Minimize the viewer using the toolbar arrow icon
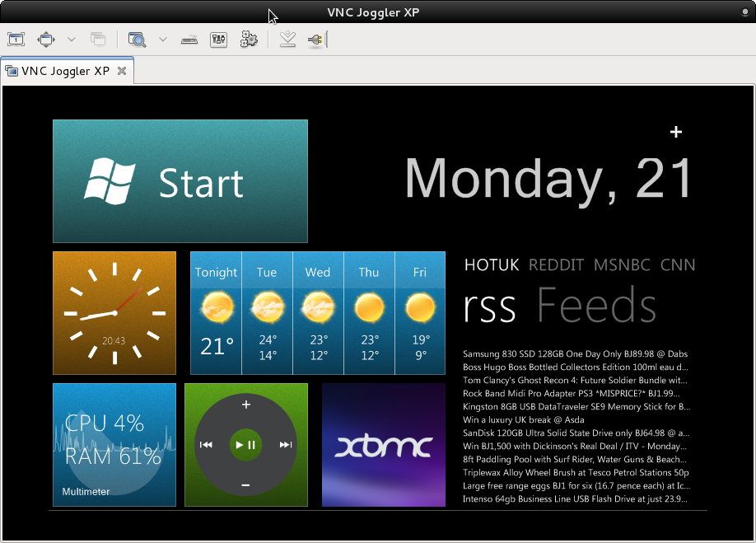Screen dimensions: 756x543 pos(288,40)
